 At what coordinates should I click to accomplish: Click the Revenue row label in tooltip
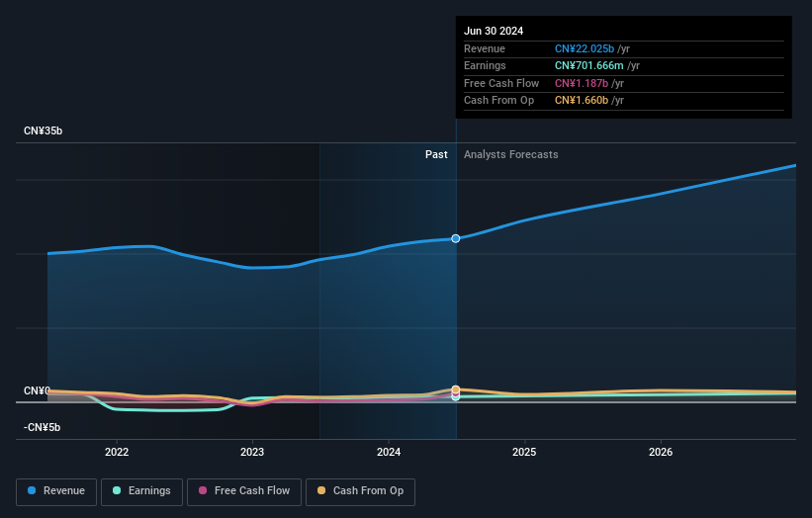coord(485,48)
